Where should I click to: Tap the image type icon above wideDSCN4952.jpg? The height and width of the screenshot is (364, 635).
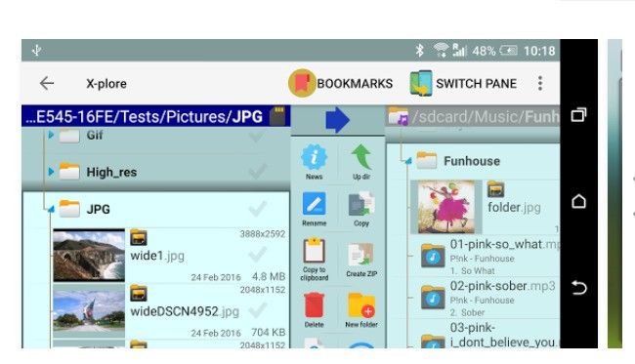(x=139, y=294)
